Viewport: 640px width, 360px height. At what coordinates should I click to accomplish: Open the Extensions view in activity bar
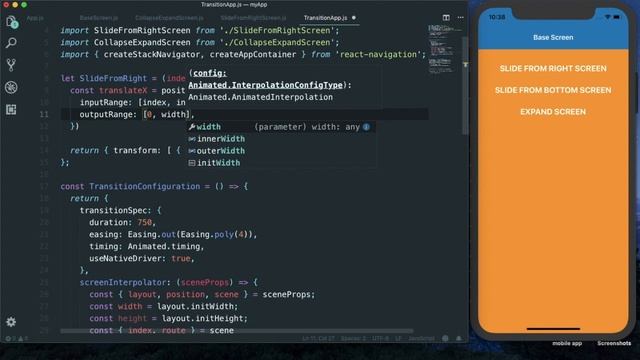pos(11,109)
